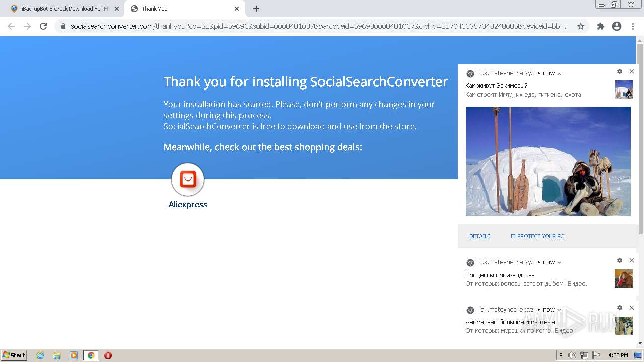Close the Thank You tab
Image resolution: width=644 pixels, height=362 pixels.
click(x=237, y=9)
